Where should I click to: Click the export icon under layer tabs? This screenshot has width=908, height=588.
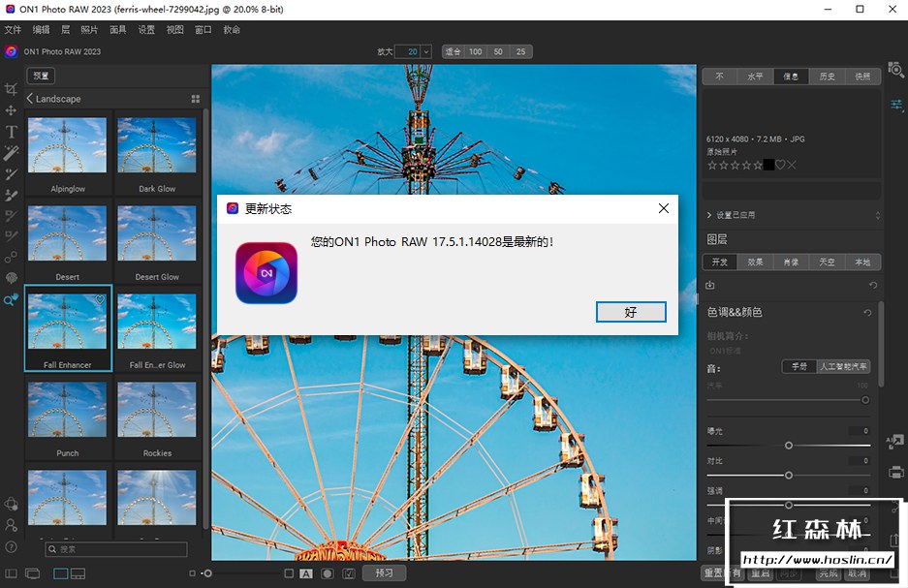710,285
